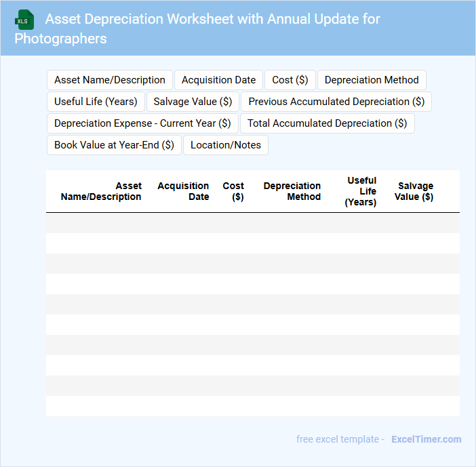
Task: Click the Useful Life (Years) column header
Action: 360,191
